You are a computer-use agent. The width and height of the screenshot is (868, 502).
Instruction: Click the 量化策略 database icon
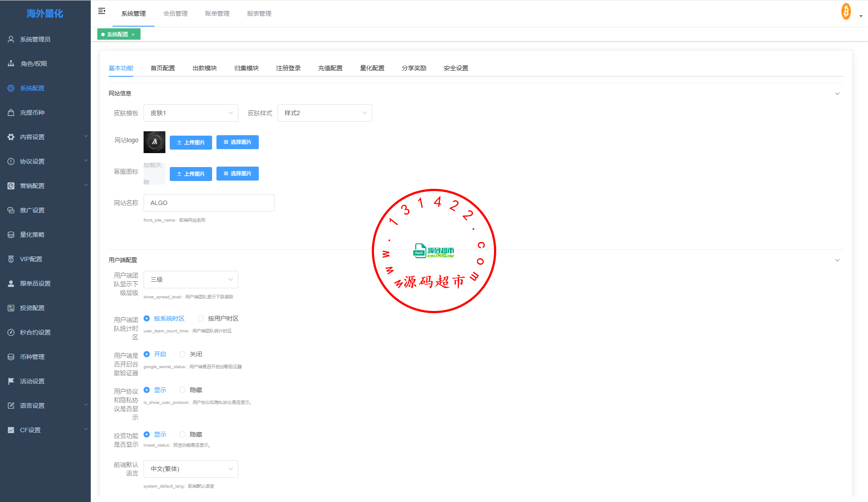pos(11,235)
